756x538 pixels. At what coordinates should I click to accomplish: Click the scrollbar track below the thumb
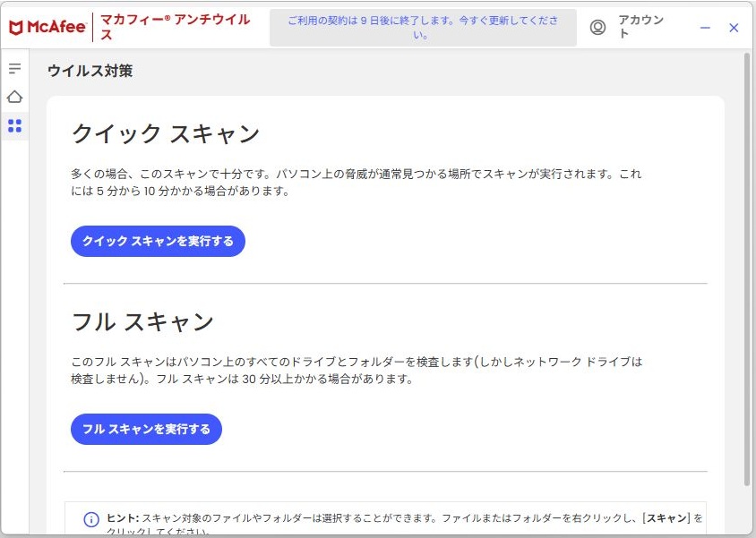tap(747, 510)
